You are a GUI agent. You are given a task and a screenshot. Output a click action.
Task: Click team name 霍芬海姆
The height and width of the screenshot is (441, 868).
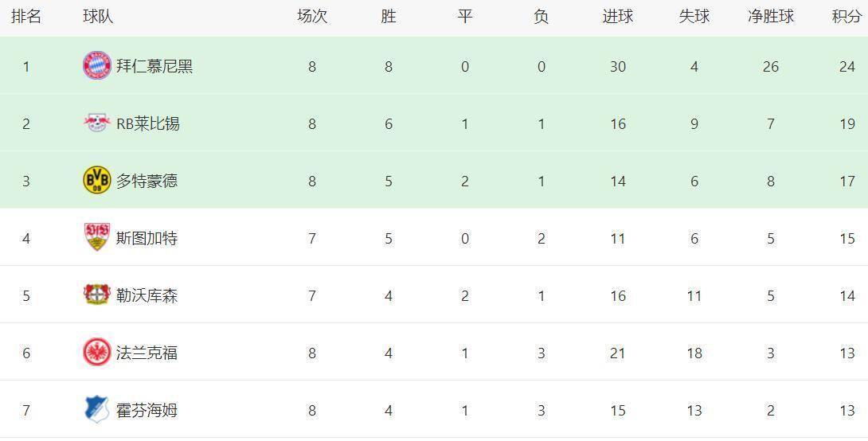tap(147, 411)
